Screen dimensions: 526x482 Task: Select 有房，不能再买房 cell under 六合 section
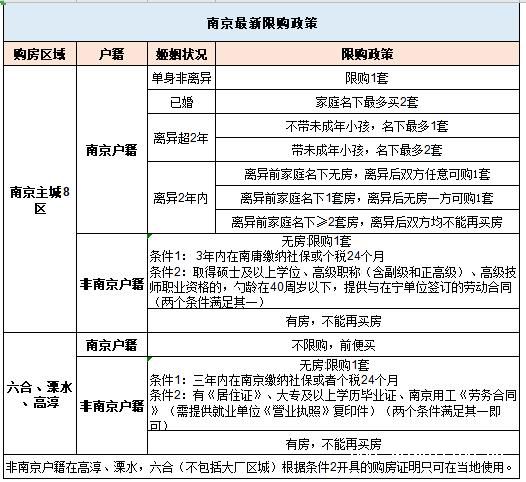click(333, 443)
